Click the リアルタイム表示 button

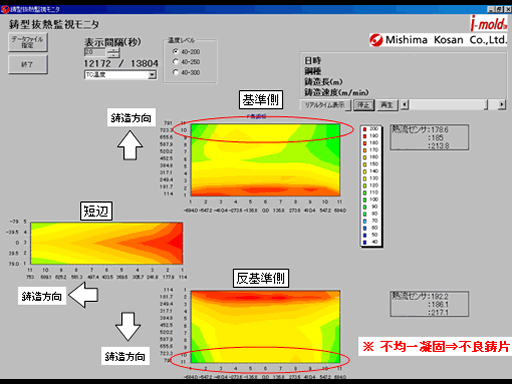325,105
